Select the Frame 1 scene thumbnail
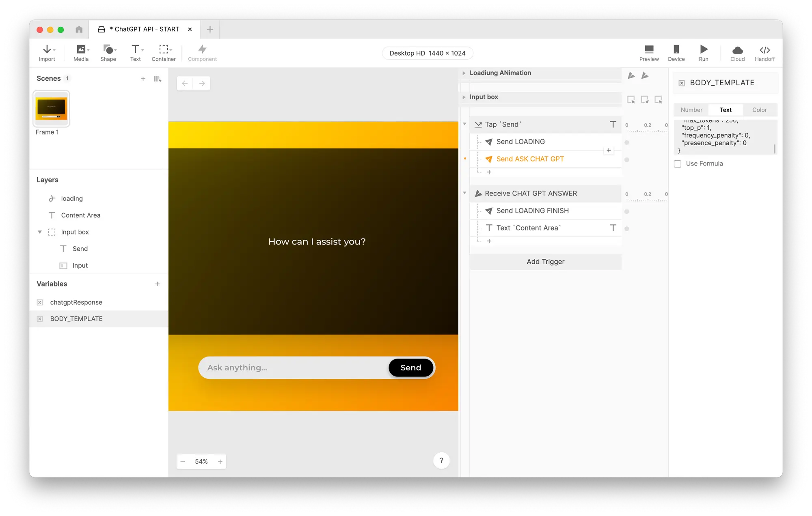The height and width of the screenshot is (516, 812). pyautogui.click(x=52, y=109)
